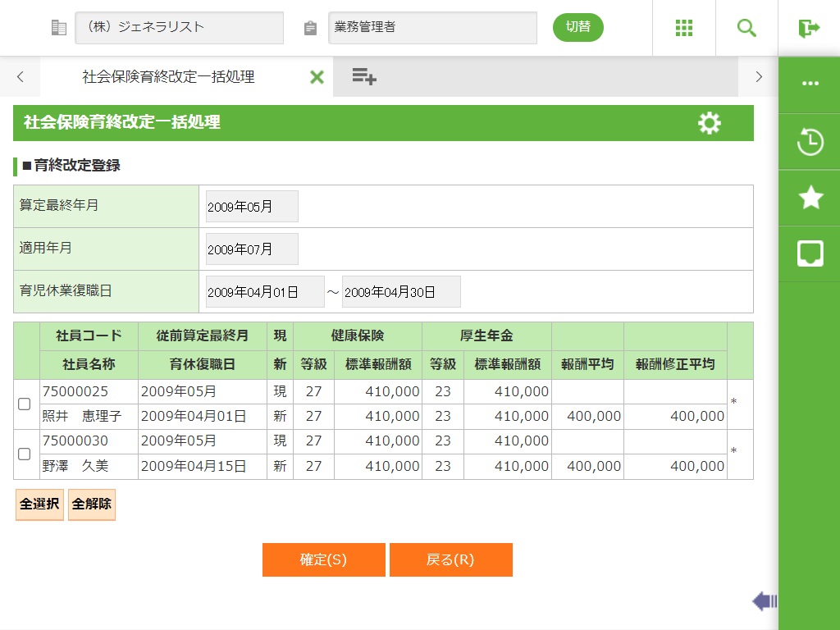Open the inbox tray icon in sidebar
840x630 pixels.
(810, 253)
